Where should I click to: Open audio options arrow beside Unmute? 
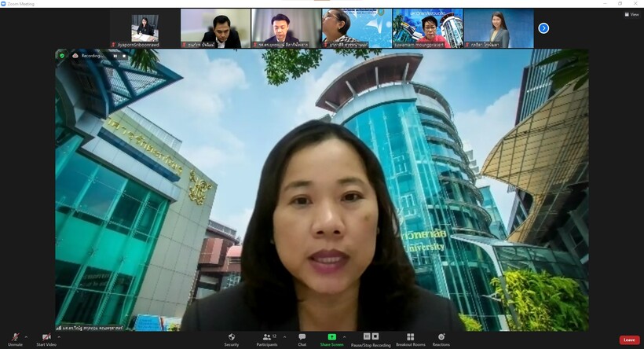26,337
